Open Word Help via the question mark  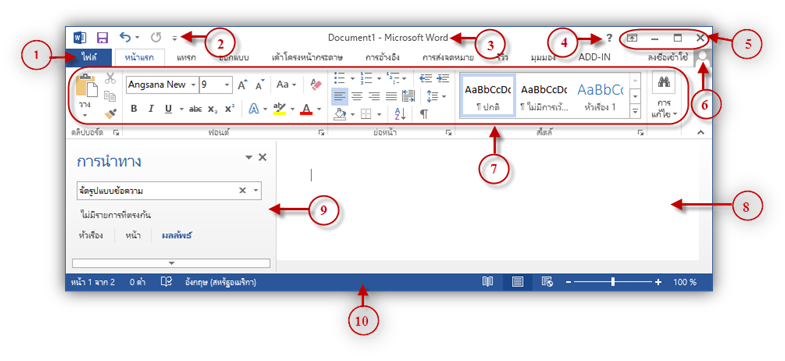(609, 38)
